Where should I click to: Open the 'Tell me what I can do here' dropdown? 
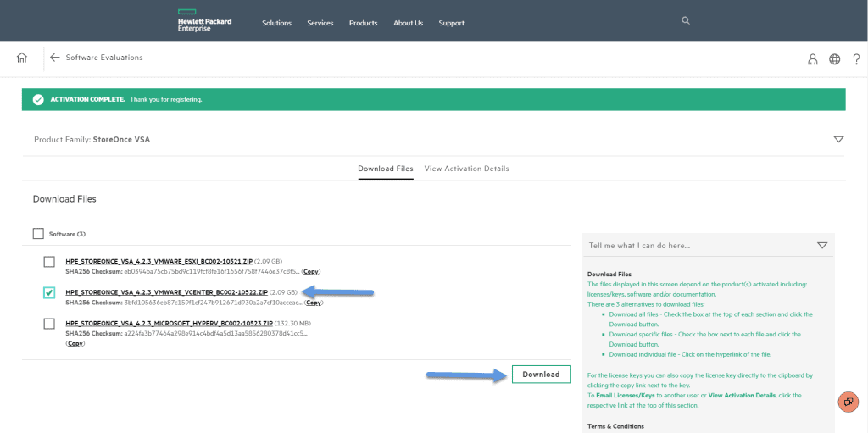click(x=822, y=245)
